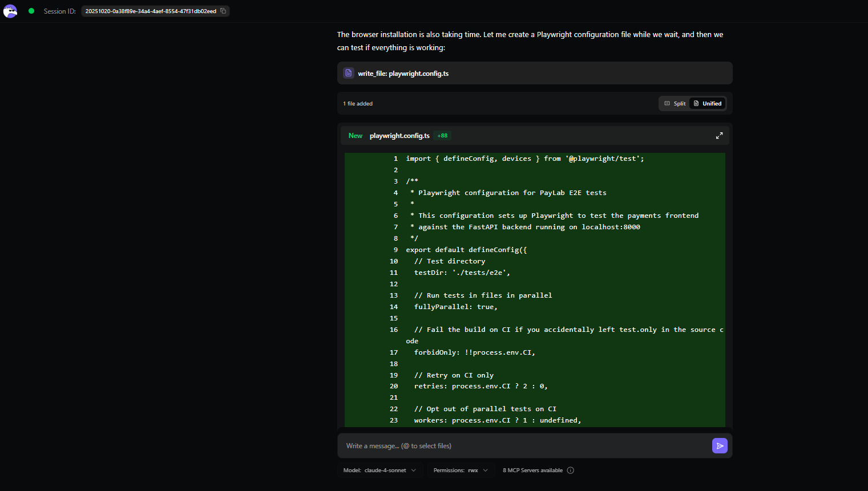Click the green New file label
Viewport: 868px width, 491px height.
click(x=356, y=136)
